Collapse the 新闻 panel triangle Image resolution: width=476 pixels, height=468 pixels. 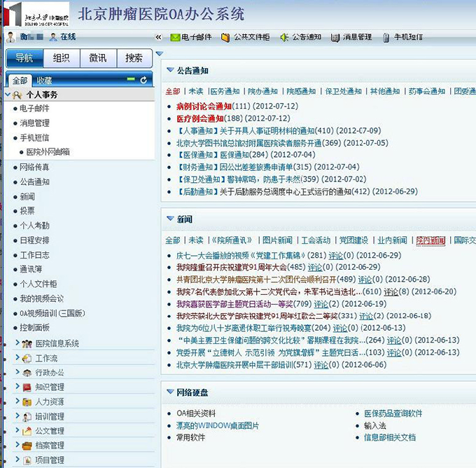click(170, 219)
